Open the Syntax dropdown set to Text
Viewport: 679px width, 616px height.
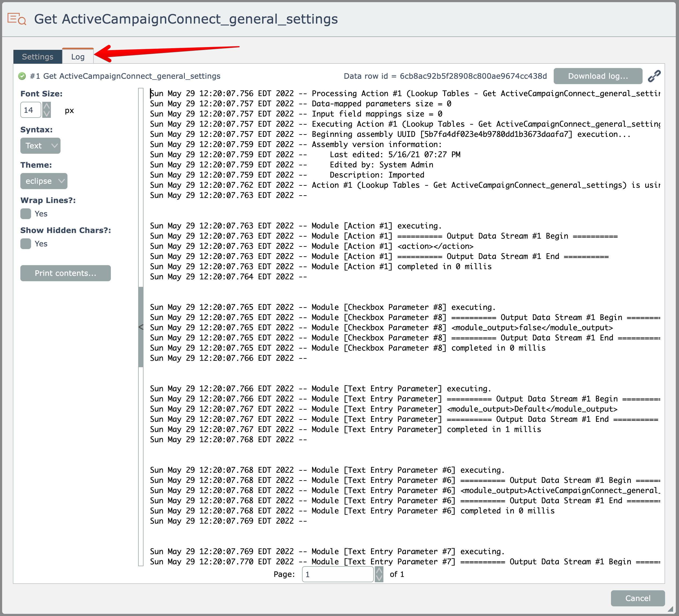pos(40,146)
